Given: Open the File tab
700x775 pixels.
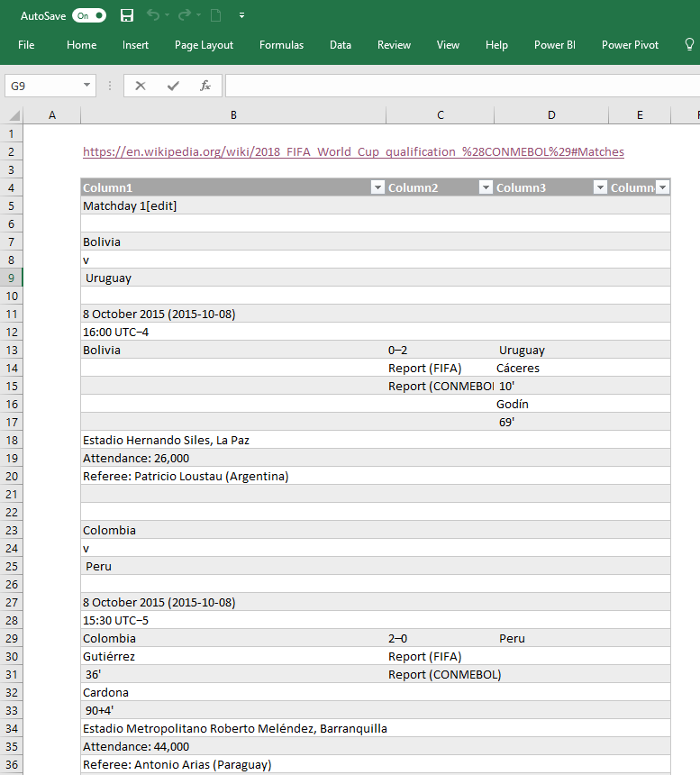Looking at the screenshot, I should pyautogui.click(x=26, y=45).
